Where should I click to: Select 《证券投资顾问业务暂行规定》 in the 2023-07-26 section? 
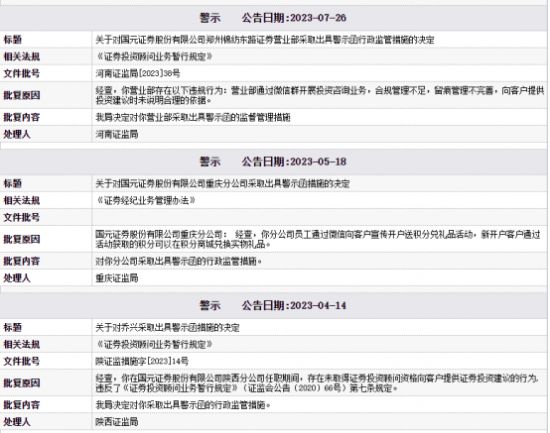(154, 56)
